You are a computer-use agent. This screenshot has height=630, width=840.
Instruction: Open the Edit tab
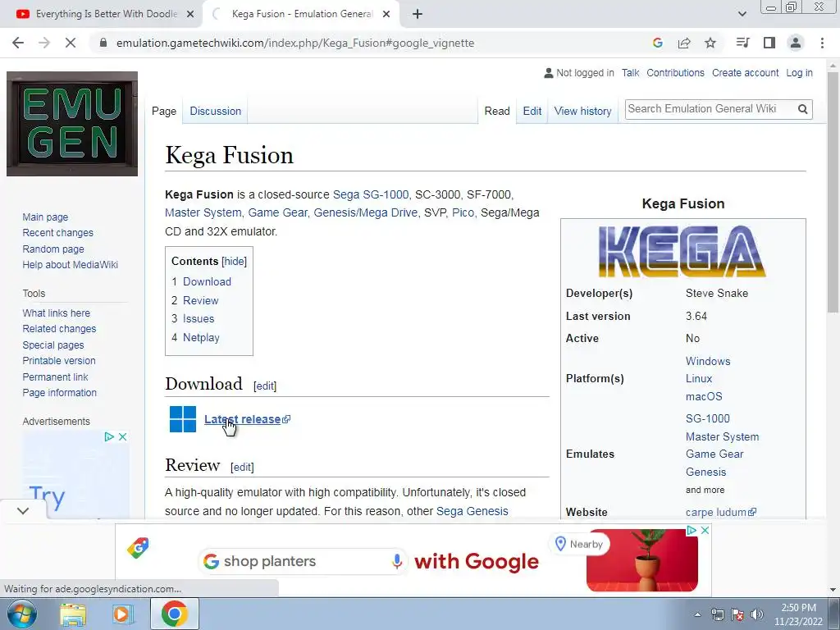(x=532, y=111)
